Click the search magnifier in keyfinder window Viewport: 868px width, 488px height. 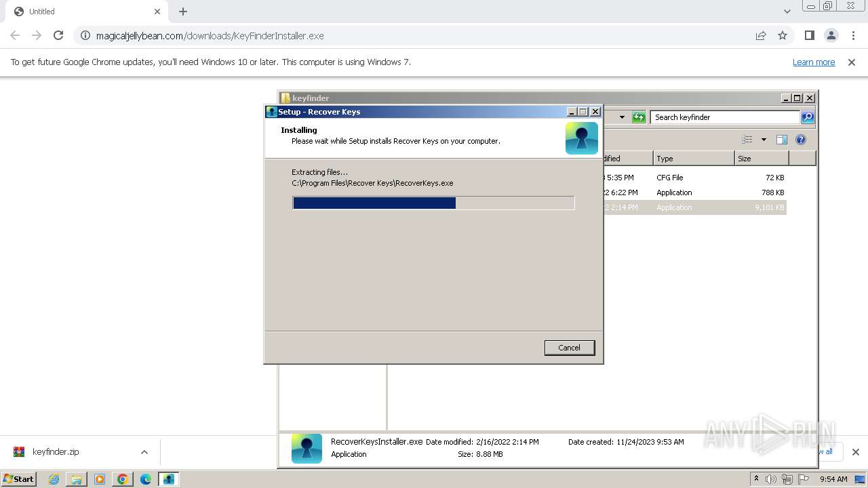(x=807, y=117)
